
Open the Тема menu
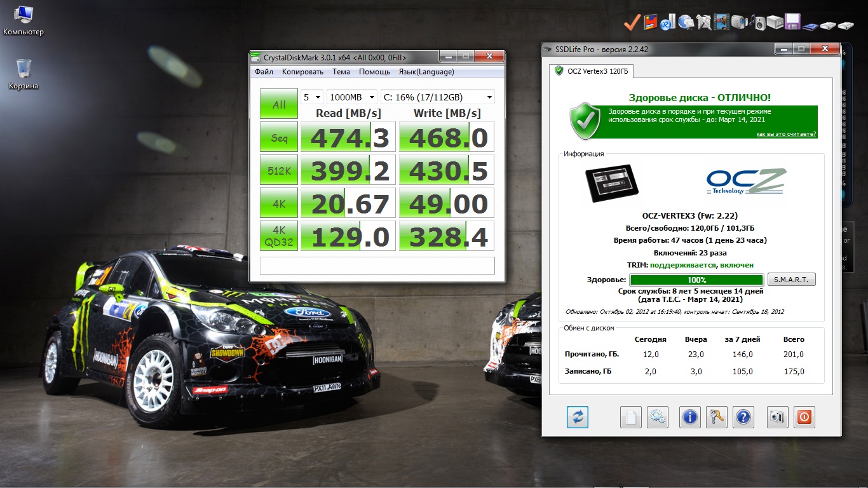click(341, 72)
